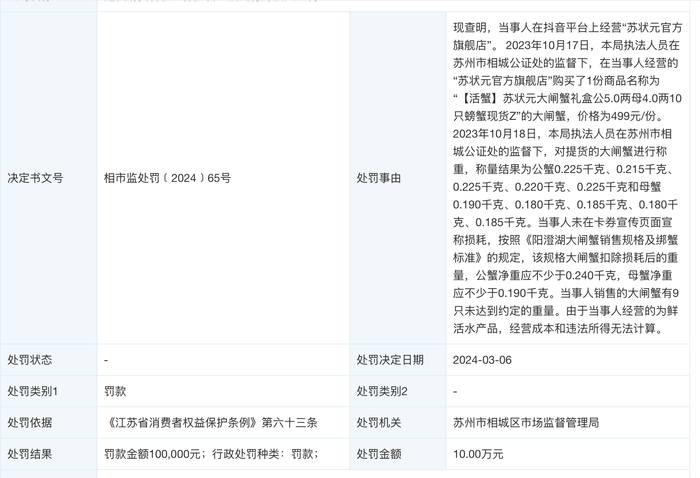Click the 处罚机关 label
Screen dimensions: 700x478
(x=379, y=423)
